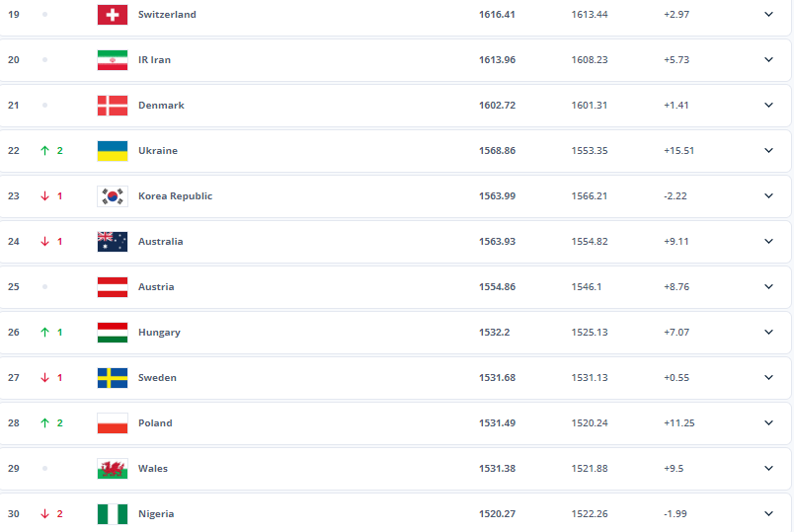Click the Austria team name
This screenshot has width=794, height=532.
(156, 287)
